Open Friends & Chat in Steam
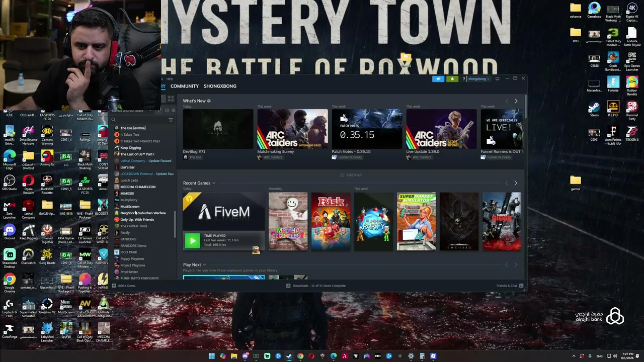 (x=510, y=286)
